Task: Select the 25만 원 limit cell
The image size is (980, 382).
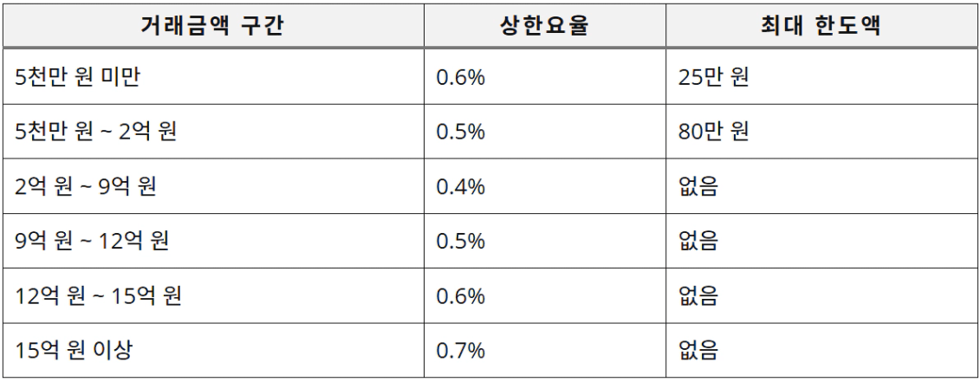Action: (714, 77)
